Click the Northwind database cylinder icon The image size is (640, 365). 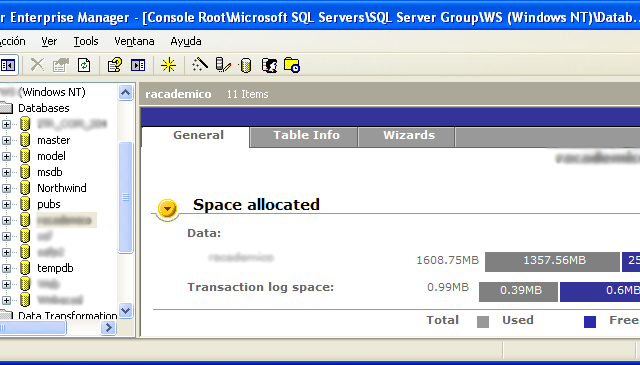coord(25,188)
